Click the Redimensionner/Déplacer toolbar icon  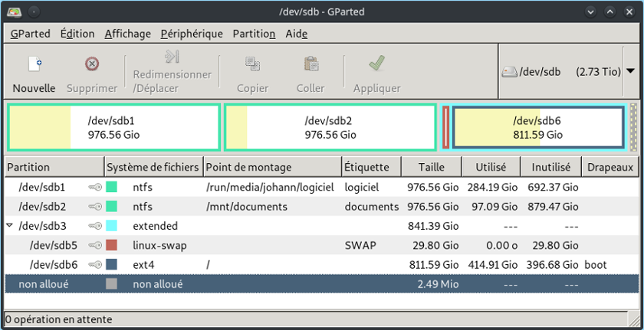(172, 57)
